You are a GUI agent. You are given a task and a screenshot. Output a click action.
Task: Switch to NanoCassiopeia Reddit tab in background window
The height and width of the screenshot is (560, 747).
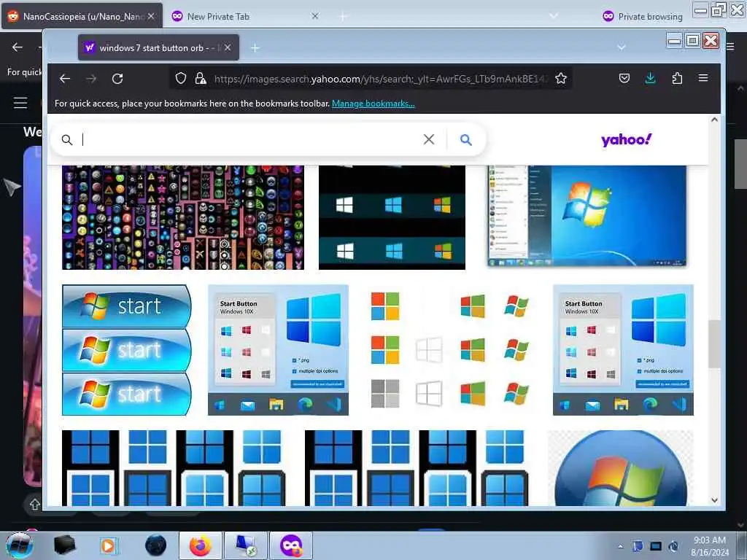(82, 16)
